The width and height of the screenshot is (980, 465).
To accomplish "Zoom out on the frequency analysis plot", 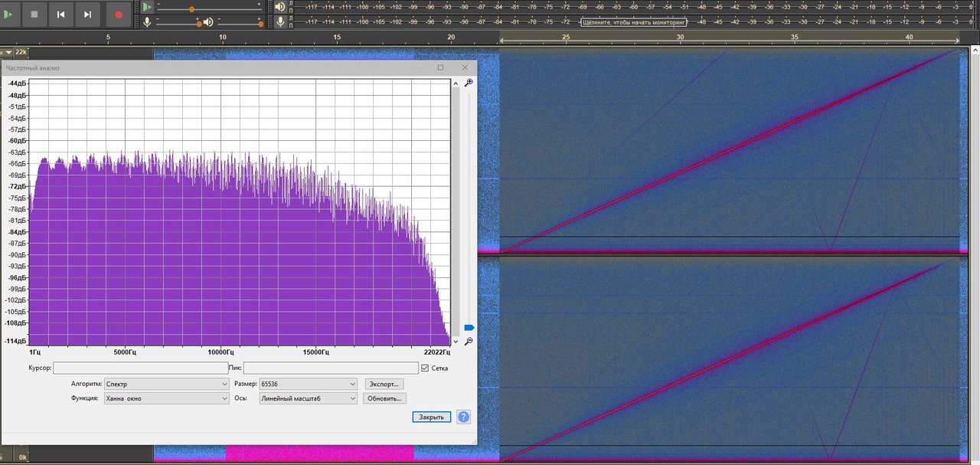I will point(469,341).
